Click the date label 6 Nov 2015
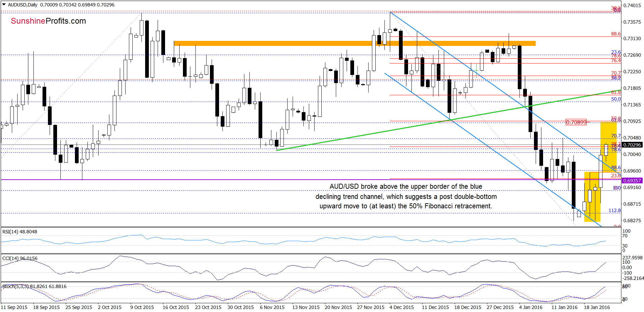The width and height of the screenshot is (644, 312). [272, 307]
